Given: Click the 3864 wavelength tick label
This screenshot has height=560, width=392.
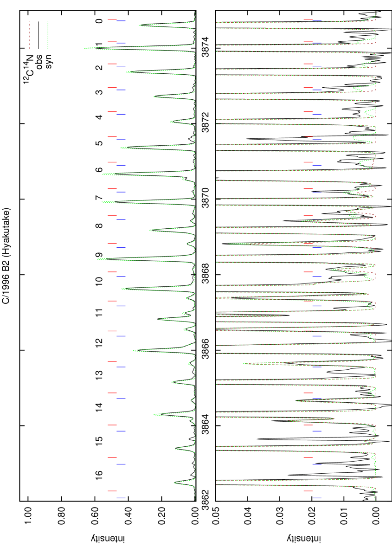Looking at the screenshot, I should [206, 425].
